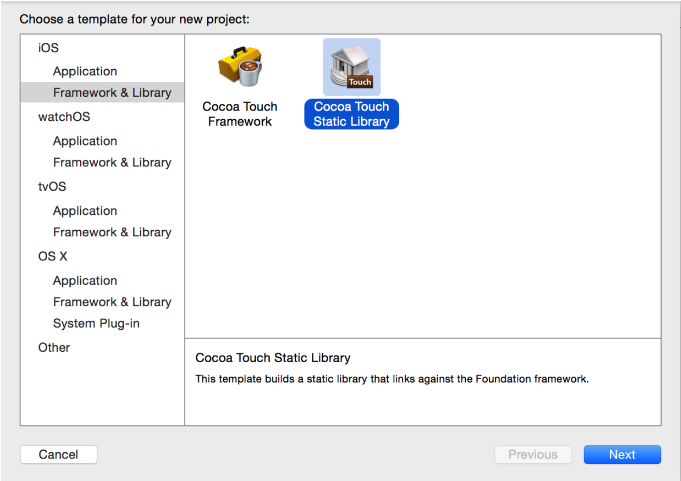The image size is (681, 481).
Task: Click the Cocoa Touch Framework label text
Action: tap(240, 114)
